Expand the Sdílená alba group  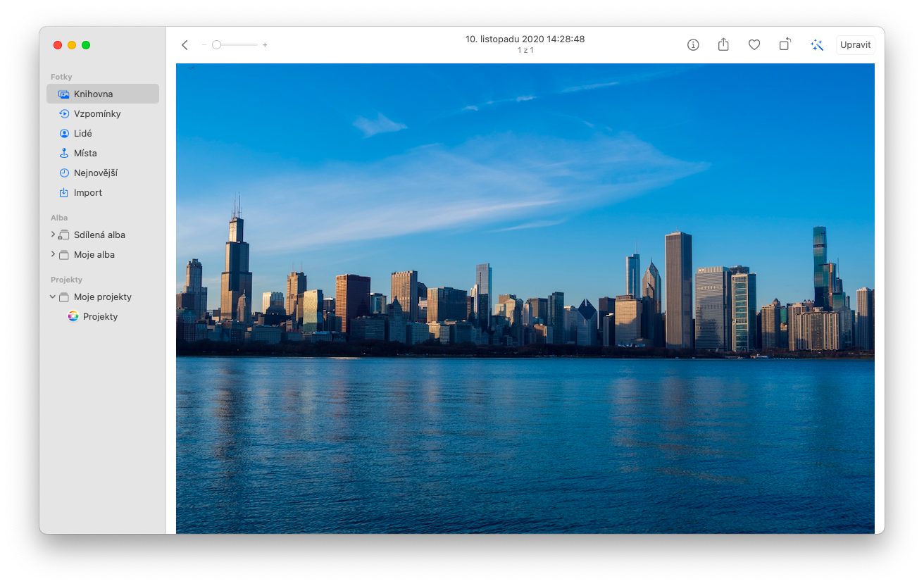(x=53, y=235)
